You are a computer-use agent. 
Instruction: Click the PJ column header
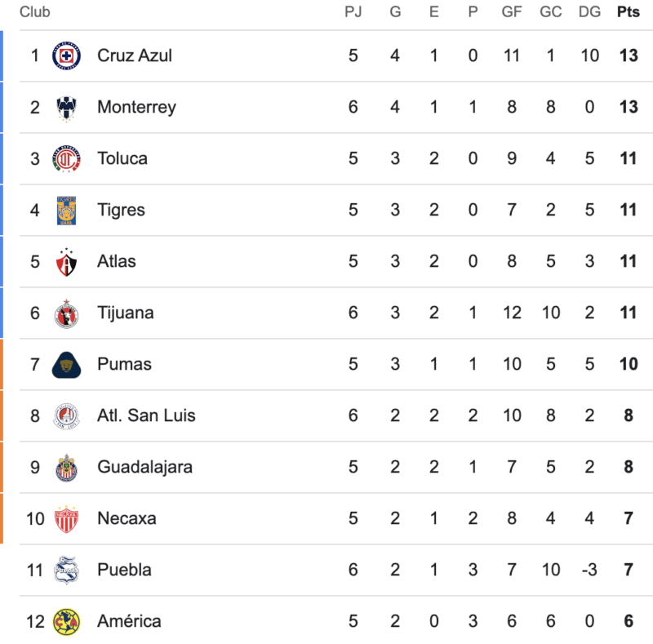(x=353, y=11)
